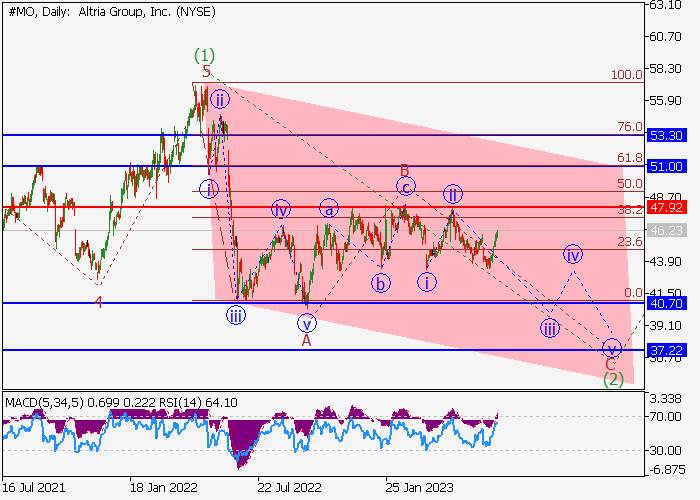Image resolution: width=700 pixels, height=500 pixels.
Task: Select the 50.0 Fibonacci level label
Action: tap(630, 183)
